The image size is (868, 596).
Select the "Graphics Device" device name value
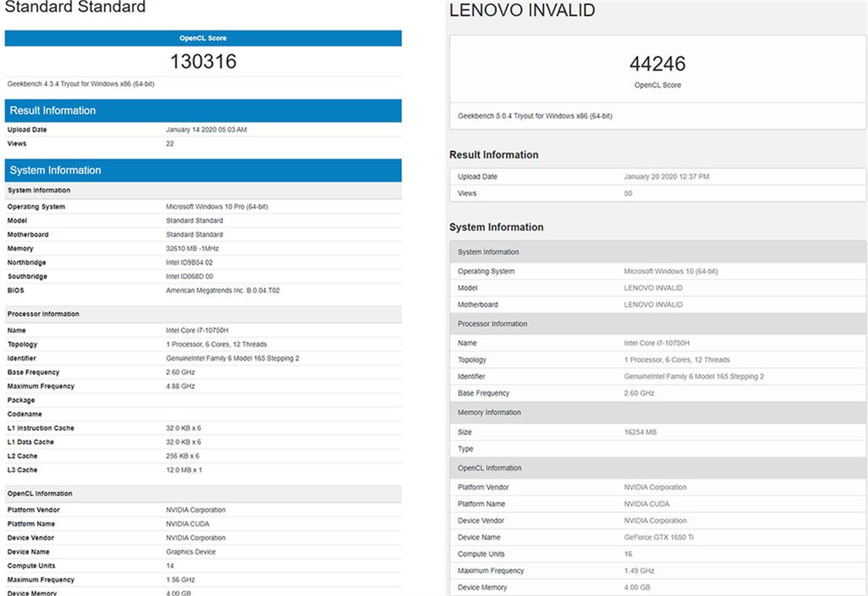click(191, 551)
